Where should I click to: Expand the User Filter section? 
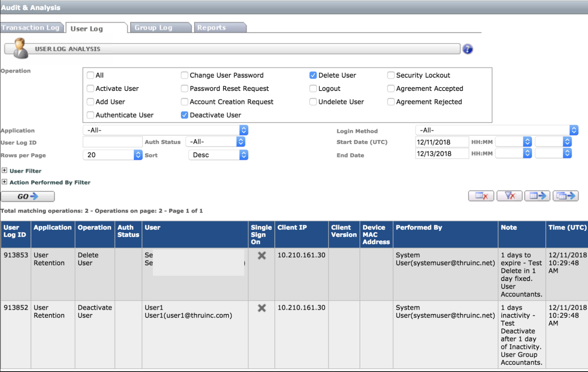(4, 170)
